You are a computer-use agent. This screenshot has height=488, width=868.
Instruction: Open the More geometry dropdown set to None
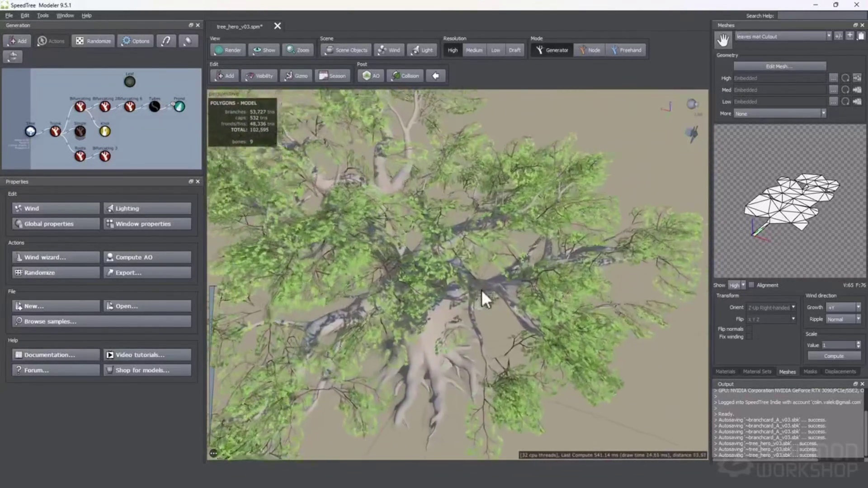780,113
